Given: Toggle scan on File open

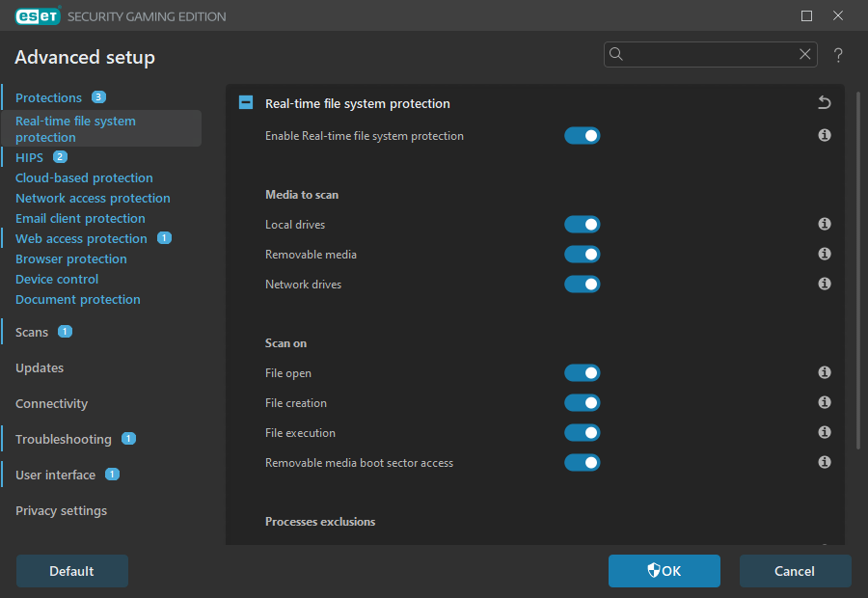Looking at the screenshot, I should [583, 372].
